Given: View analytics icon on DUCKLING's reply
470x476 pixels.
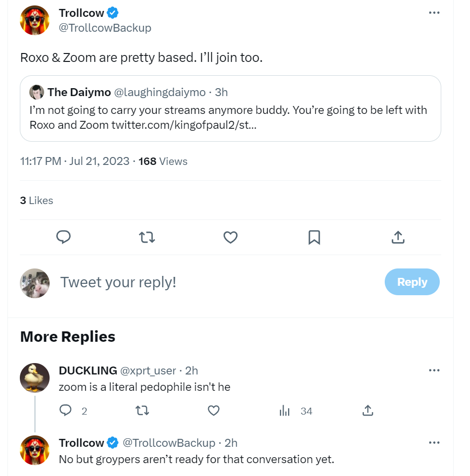Looking at the screenshot, I should tap(285, 411).
